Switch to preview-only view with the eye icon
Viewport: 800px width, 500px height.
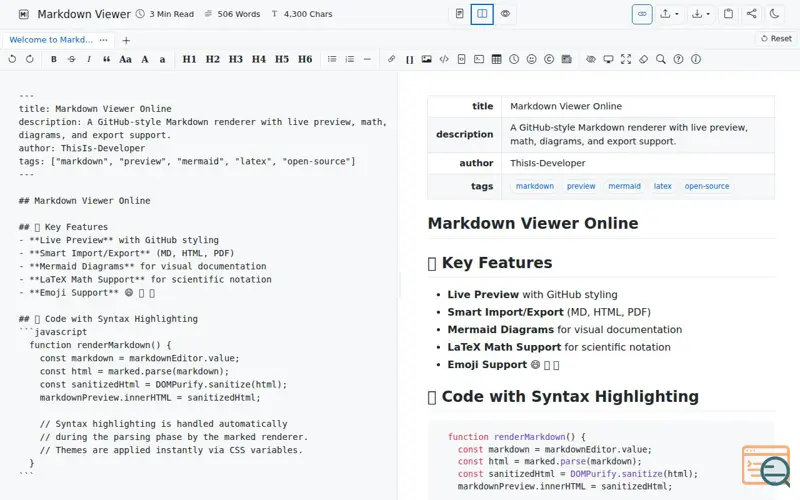click(x=505, y=14)
